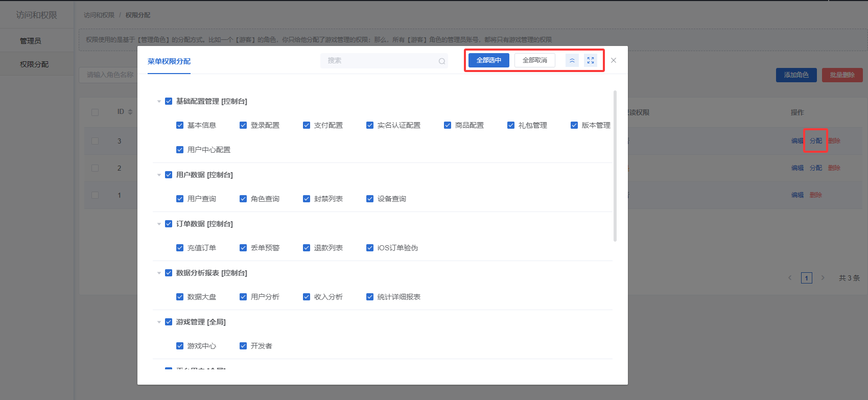Collapse 基础配置管理 [控制台] group arrow
Viewport: 868px width, 400px height.
(x=159, y=102)
